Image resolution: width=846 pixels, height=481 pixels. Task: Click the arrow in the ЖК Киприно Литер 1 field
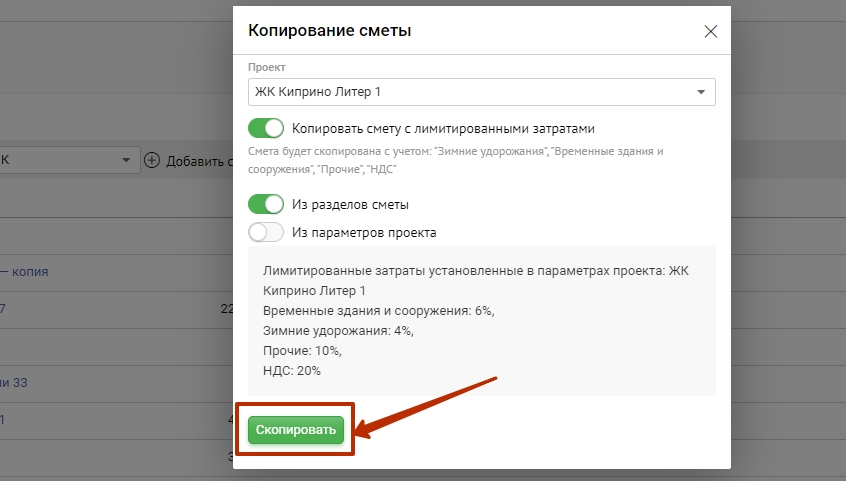[x=700, y=93]
